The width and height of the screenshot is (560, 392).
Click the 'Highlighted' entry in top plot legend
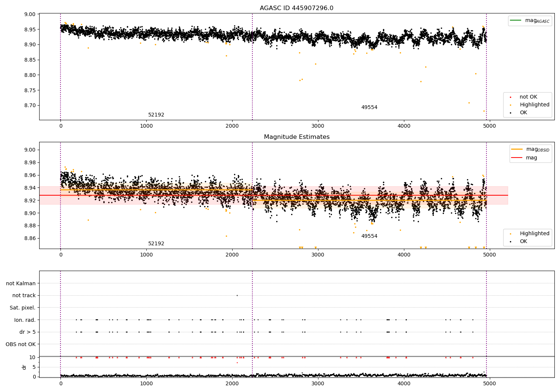tap(534, 105)
